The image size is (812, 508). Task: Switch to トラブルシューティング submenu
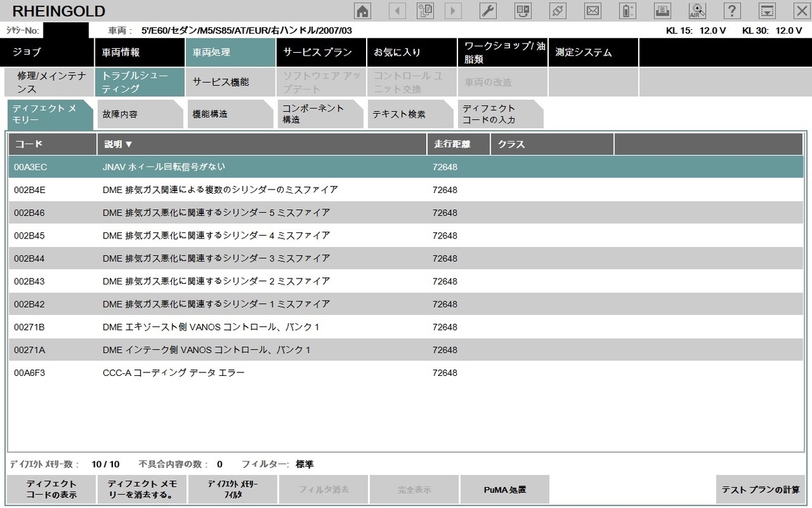coord(139,82)
